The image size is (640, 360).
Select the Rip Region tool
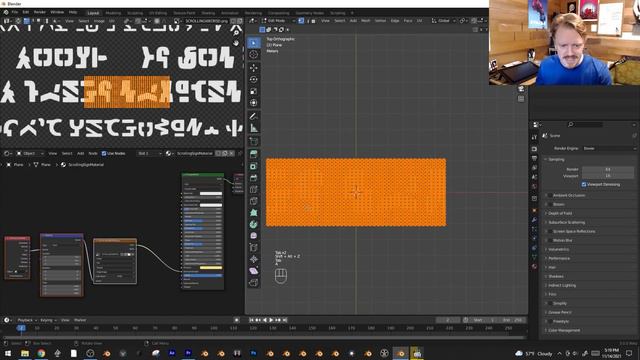coord(253,282)
